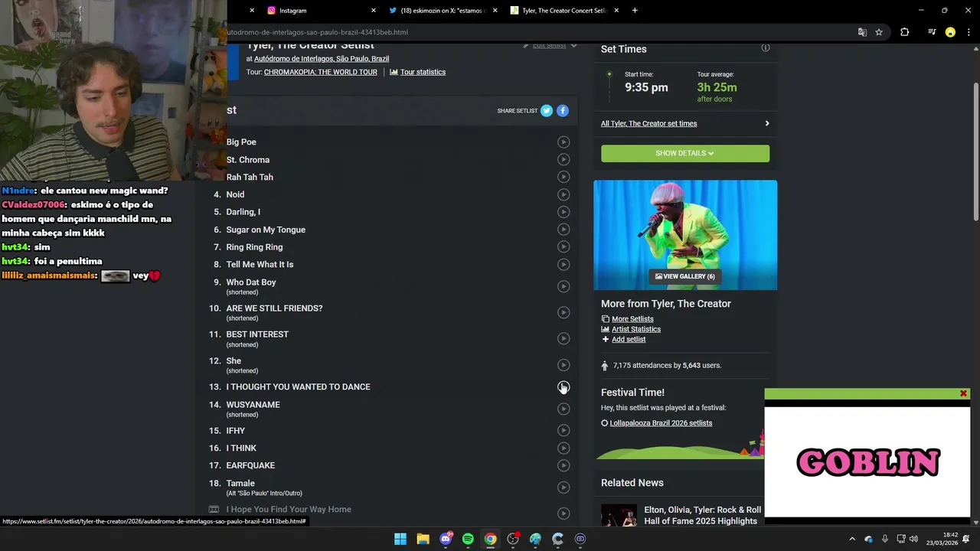The image size is (980, 551).
Task: Play the song Ring Ring Ring
Action: pyautogui.click(x=563, y=246)
